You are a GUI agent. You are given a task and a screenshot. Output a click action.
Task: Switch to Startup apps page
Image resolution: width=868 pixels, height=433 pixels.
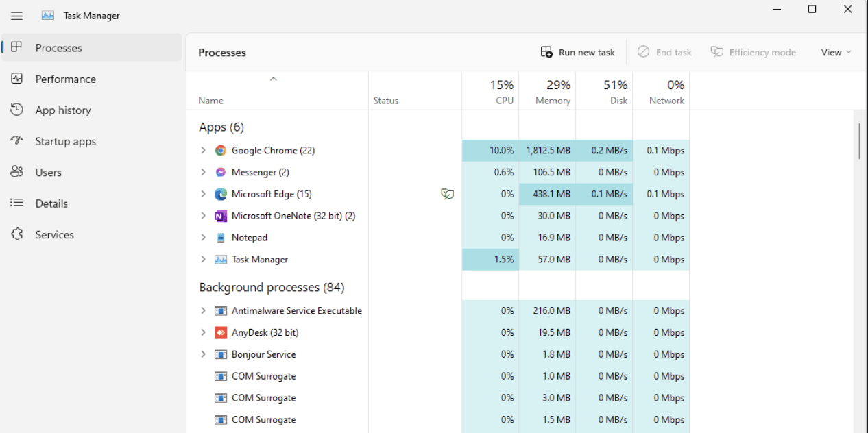coord(92,141)
